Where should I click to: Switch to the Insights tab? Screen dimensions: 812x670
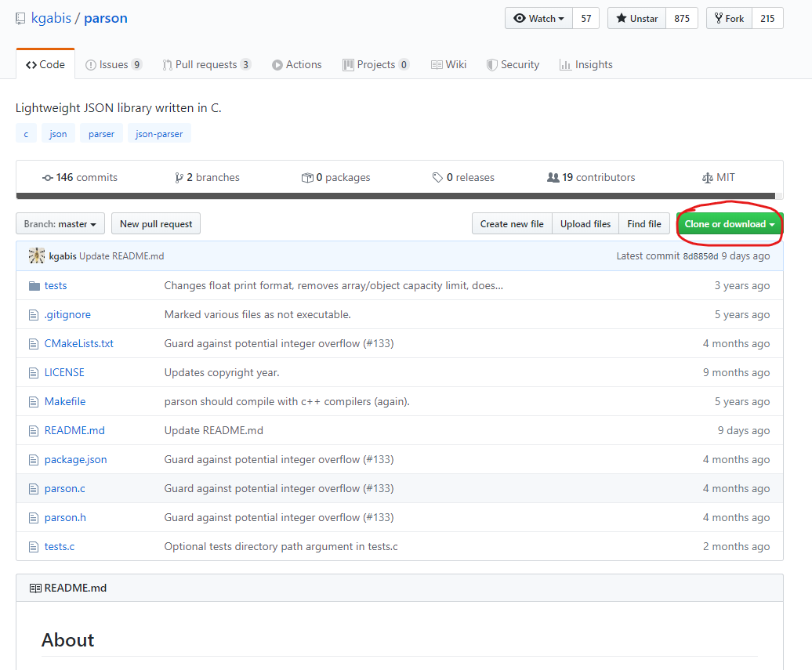pyautogui.click(x=586, y=65)
